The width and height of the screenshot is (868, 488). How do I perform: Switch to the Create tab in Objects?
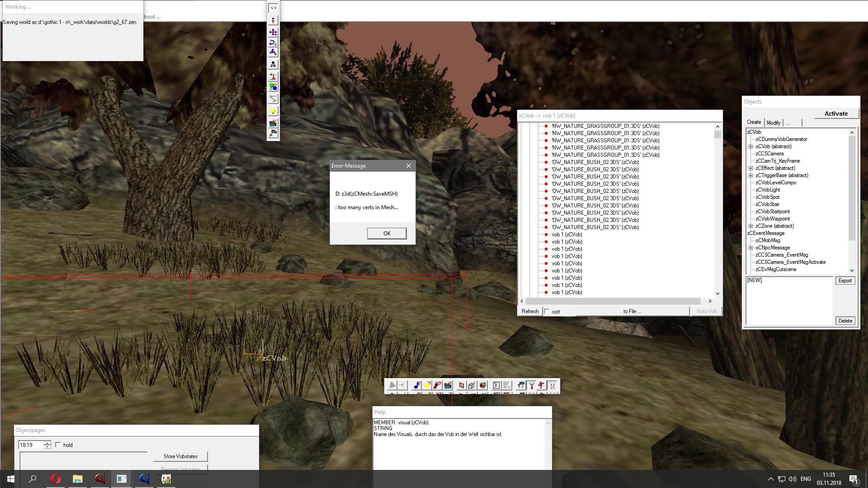[754, 122]
